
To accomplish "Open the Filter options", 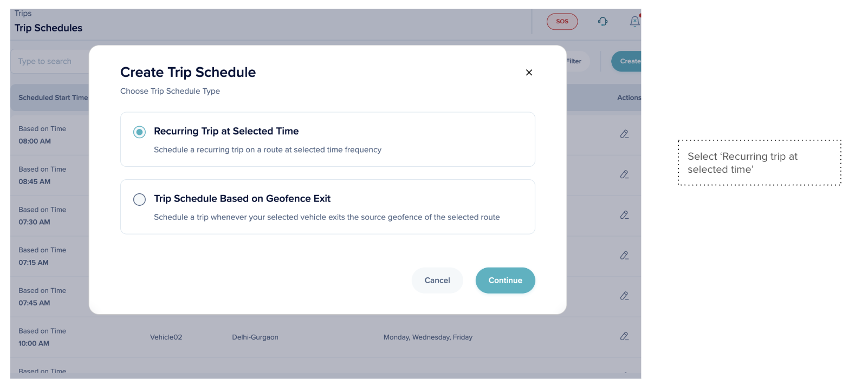I will [x=574, y=61].
